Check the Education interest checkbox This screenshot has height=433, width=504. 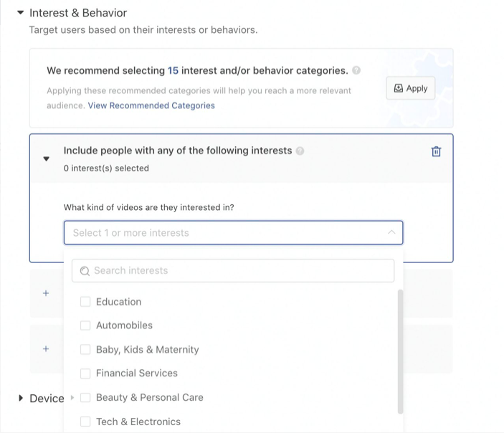coord(85,302)
